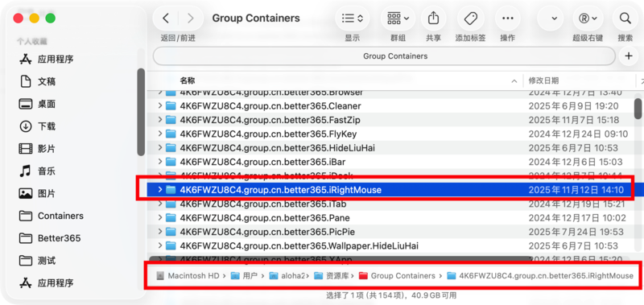Open 桌面 in the sidebar
This screenshot has height=305, width=644.
coord(47,105)
